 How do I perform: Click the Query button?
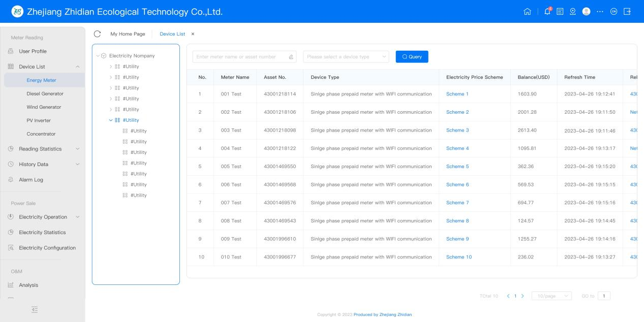click(x=412, y=57)
